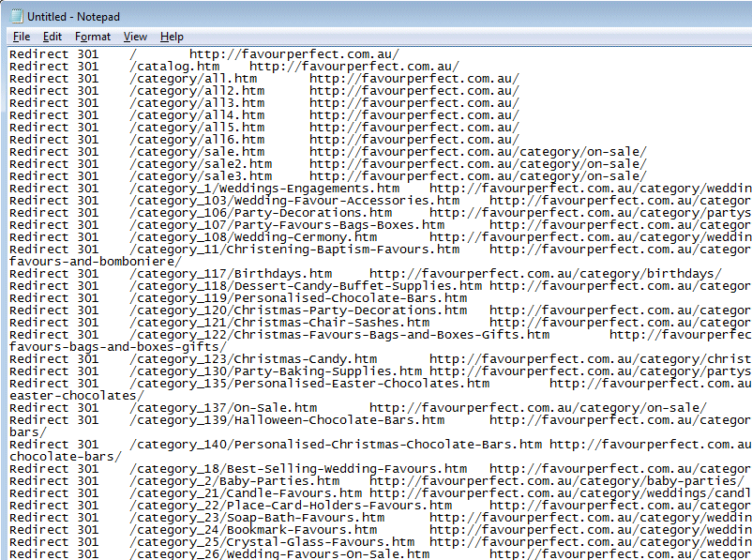The height and width of the screenshot is (560, 752).
Task: Click Wedding-Favours-On-Sale.htm path text
Action: coord(328,554)
